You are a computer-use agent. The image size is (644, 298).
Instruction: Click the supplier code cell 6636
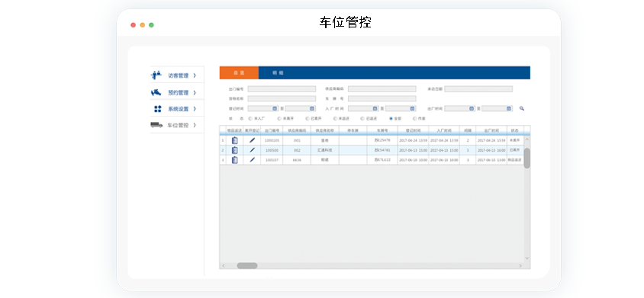point(297,160)
